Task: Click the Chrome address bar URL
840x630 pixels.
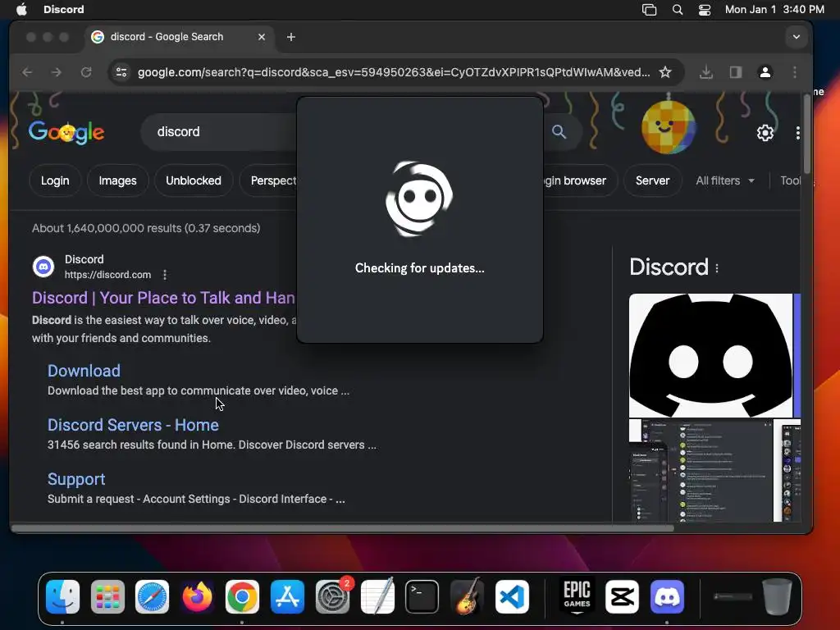Action: tap(394, 72)
